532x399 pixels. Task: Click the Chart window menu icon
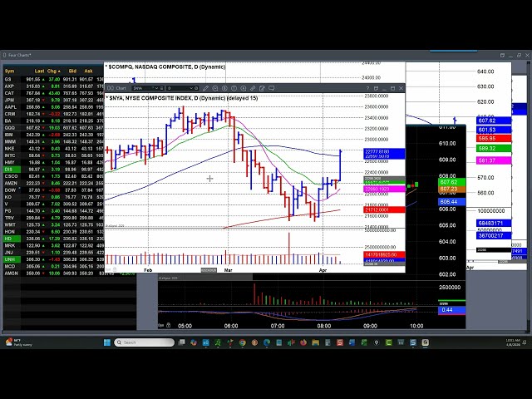pyautogui.click(x=110, y=88)
